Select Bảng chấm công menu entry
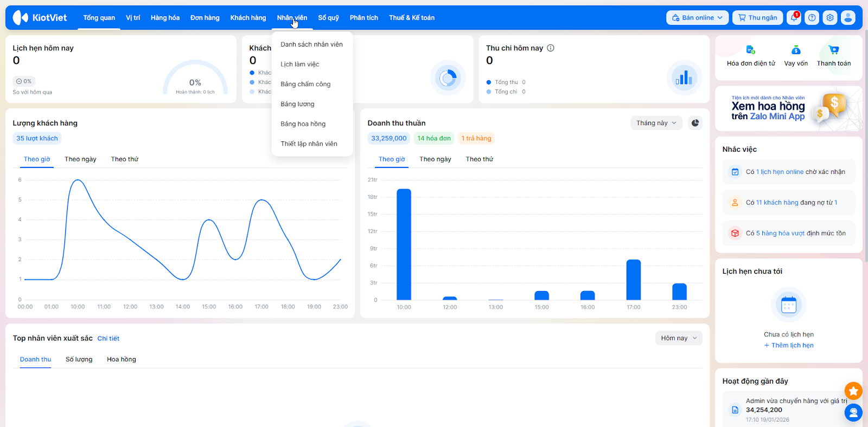The width and height of the screenshot is (868, 427). click(305, 84)
